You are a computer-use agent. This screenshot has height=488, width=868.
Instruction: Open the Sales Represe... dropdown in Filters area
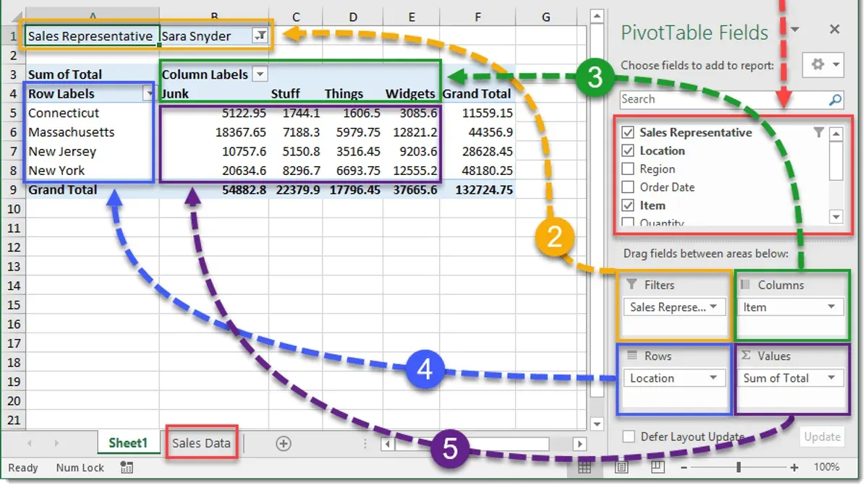[x=713, y=307]
